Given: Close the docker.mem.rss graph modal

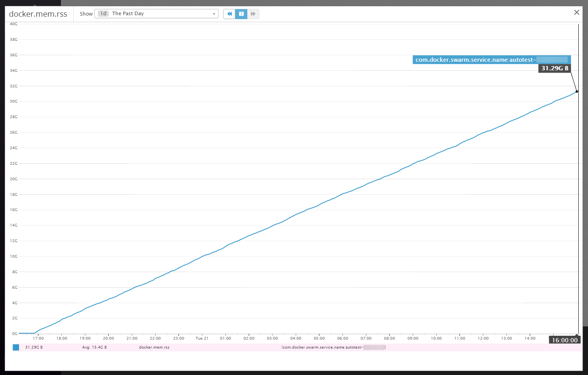Looking at the screenshot, I should [576, 12].
